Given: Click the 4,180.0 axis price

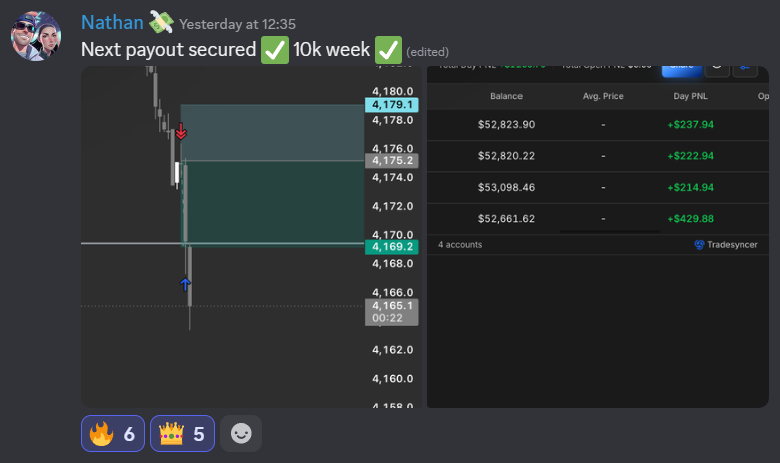Looking at the screenshot, I should coord(392,91).
